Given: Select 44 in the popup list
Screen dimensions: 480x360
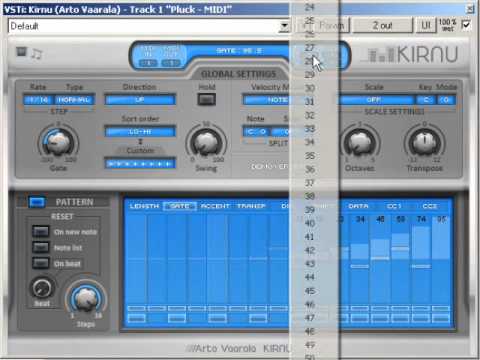Looking at the screenshot, I should pyautogui.click(x=313, y=277).
